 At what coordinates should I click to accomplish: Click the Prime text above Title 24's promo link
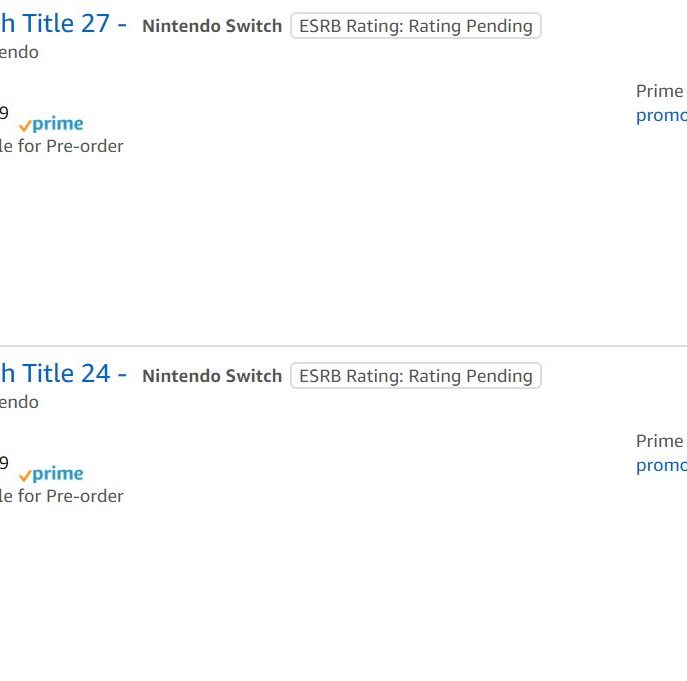tap(660, 441)
